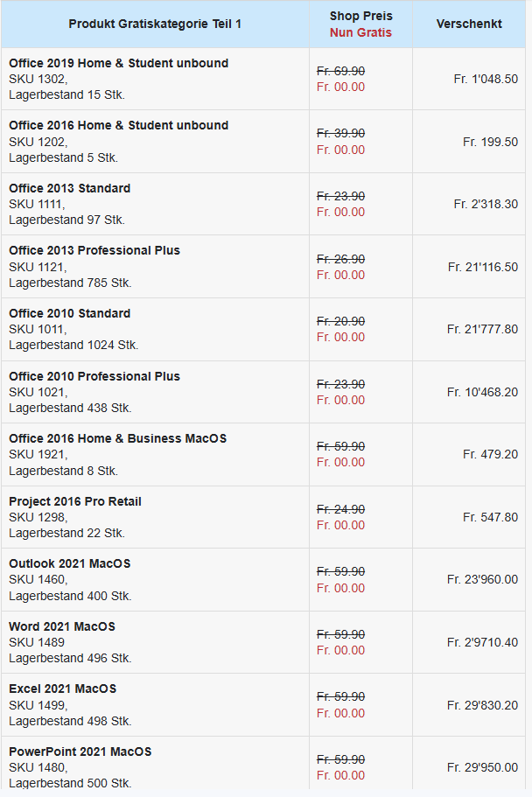Select the Office 2013 Standard product name
Image resolution: width=532 pixels, height=797 pixels.
pyautogui.click(x=69, y=188)
